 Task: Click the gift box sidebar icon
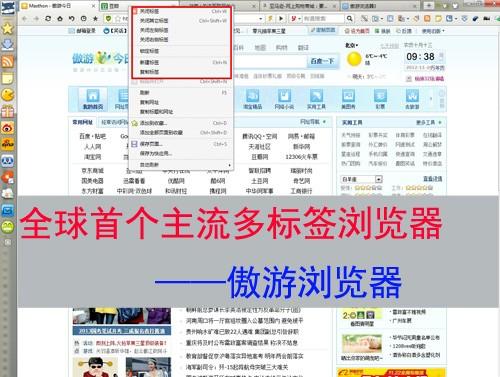[x=7, y=111]
